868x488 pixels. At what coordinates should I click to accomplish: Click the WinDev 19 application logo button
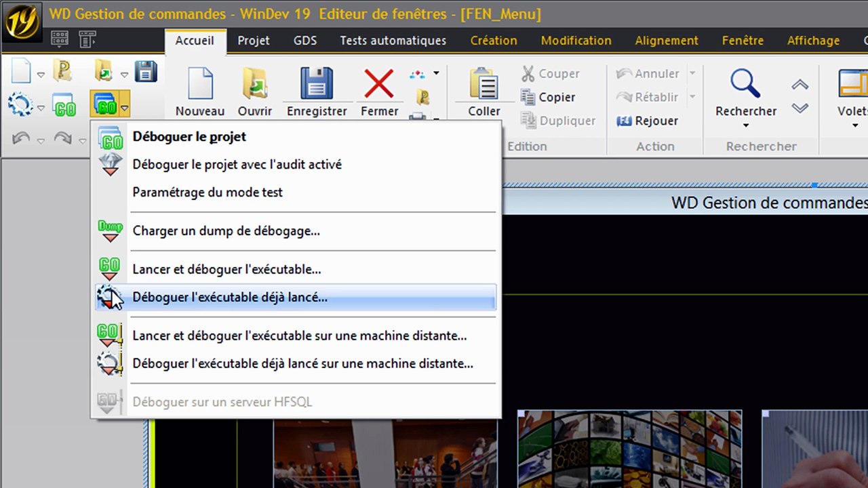23,24
